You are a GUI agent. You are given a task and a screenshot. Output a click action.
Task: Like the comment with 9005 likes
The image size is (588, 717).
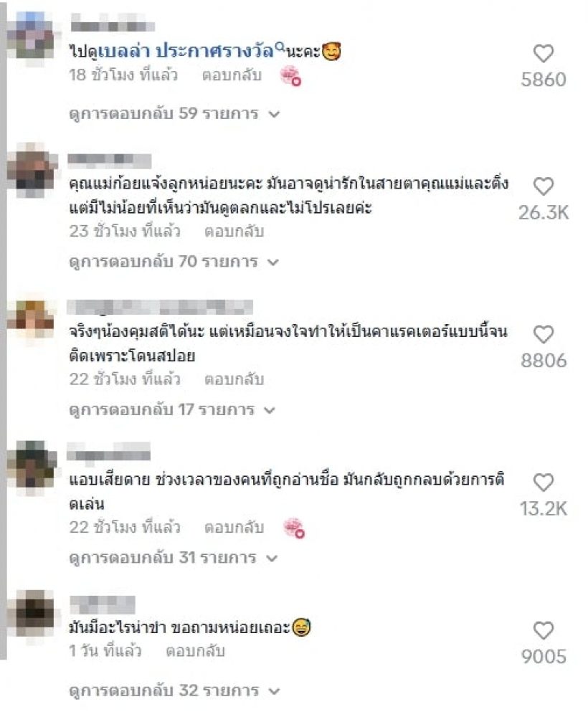tap(544, 630)
